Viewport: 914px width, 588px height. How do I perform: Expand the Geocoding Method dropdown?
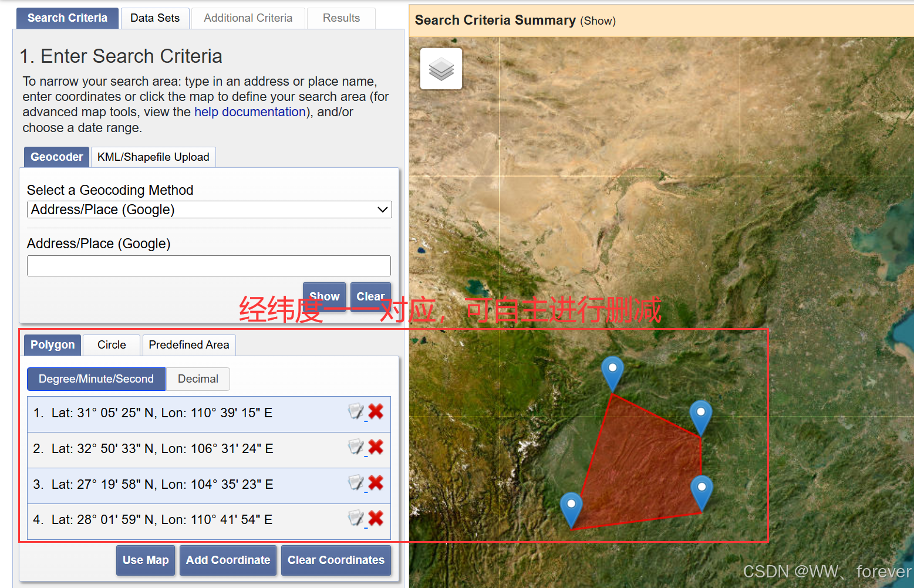pos(209,209)
